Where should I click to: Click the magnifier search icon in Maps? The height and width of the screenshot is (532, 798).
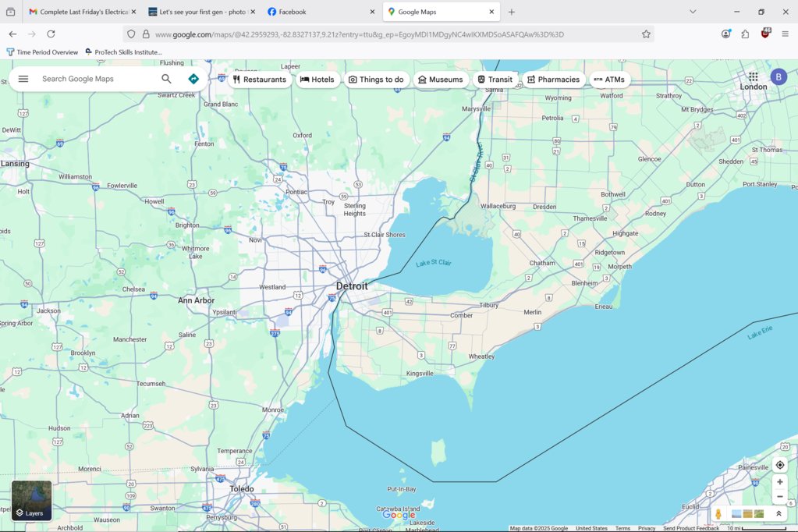click(166, 79)
